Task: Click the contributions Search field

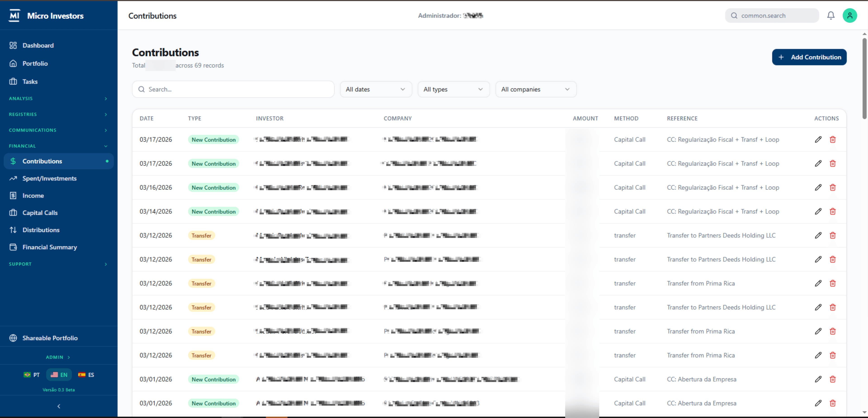Action: pyautogui.click(x=233, y=89)
